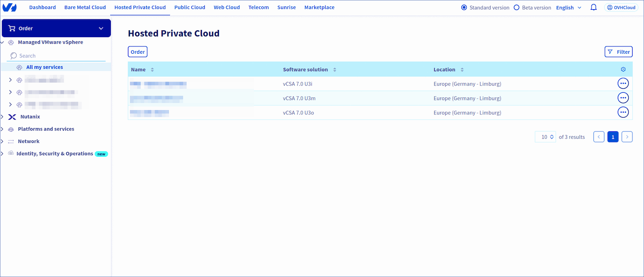Open the results-per-page dropdown showing 10

pyautogui.click(x=545, y=136)
